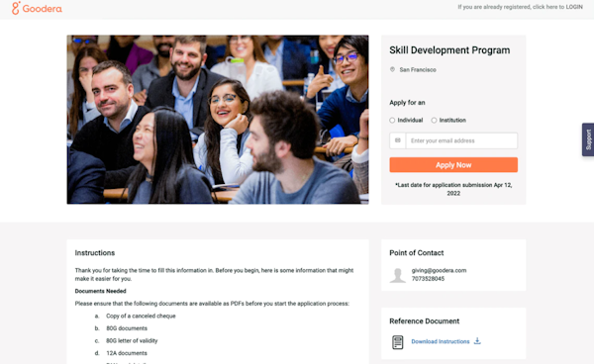Click the contact person avatar icon

(398, 275)
